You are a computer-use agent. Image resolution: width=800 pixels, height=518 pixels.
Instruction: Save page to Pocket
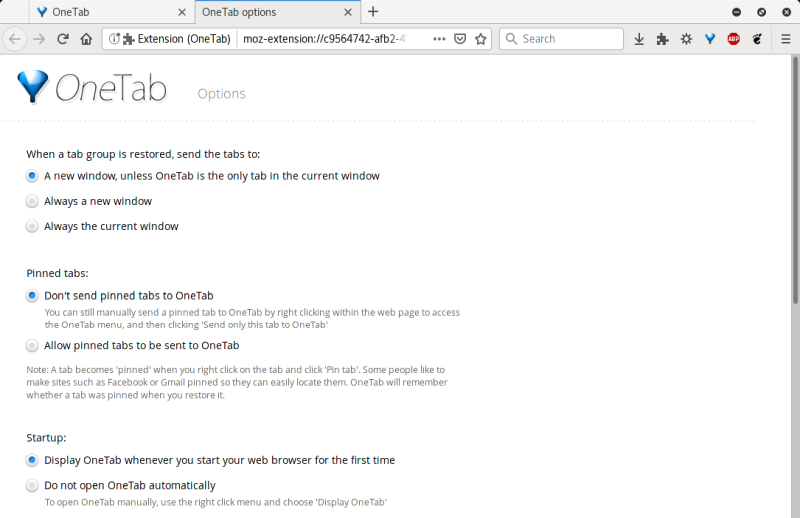click(460, 39)
